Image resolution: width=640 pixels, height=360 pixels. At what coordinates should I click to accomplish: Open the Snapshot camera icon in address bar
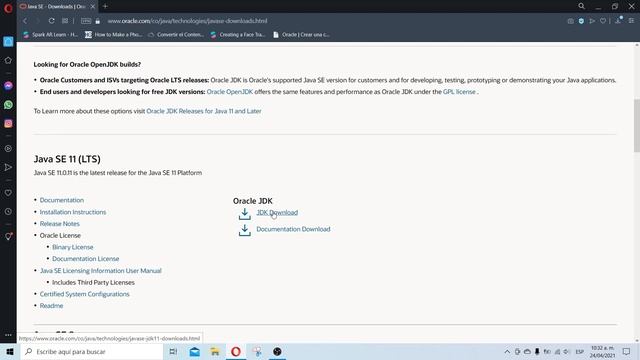pyautogui.click(x=570, y=21)
